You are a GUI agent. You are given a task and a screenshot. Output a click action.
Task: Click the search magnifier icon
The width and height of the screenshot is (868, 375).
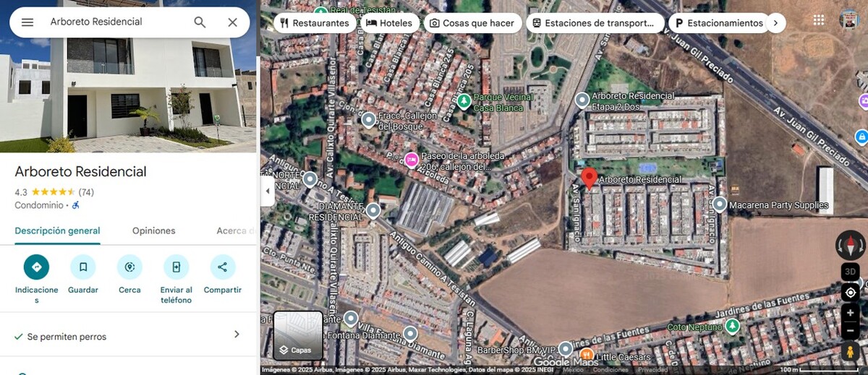(200, 22)
